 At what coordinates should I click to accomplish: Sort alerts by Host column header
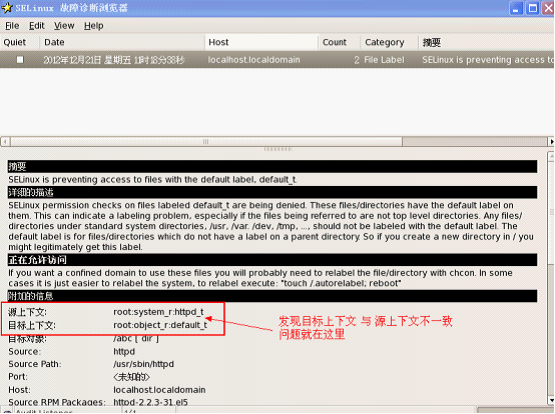[261, 42]
